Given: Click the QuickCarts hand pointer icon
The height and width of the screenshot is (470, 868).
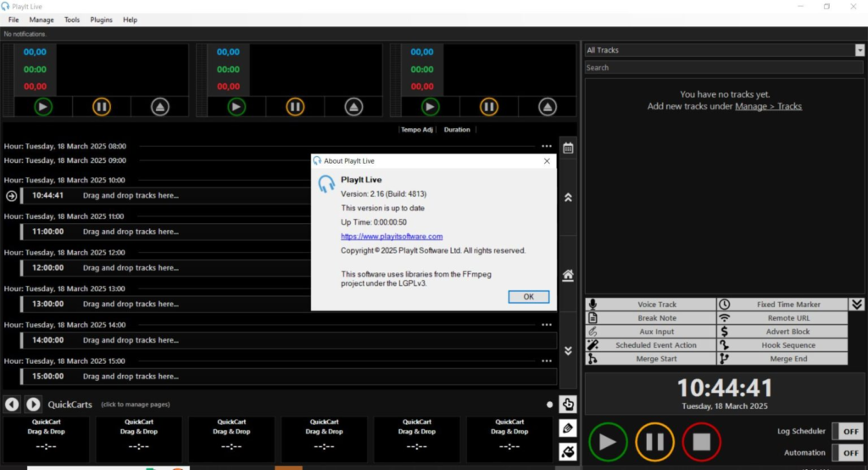Looking at the screenshot, I should (x=568, y=404).
